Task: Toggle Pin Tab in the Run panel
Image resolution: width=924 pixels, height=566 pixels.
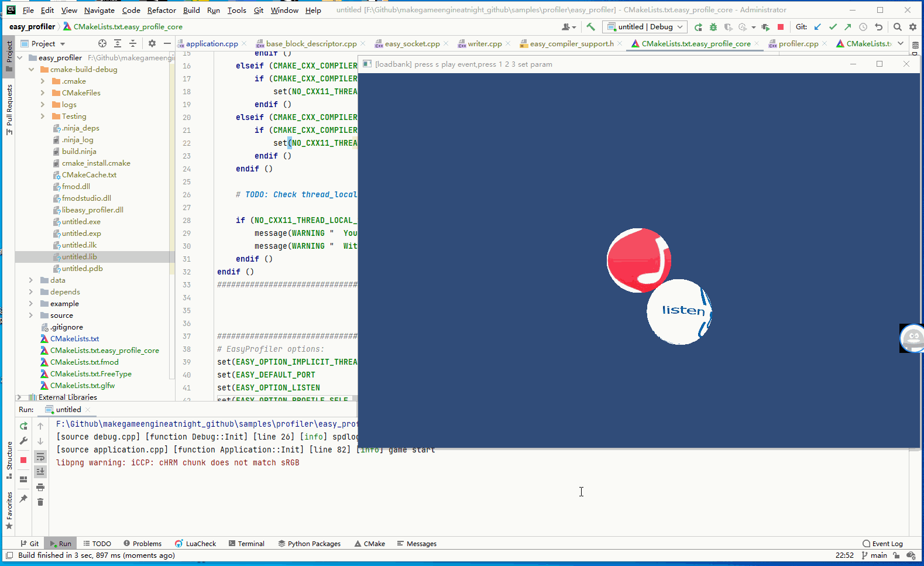Action: pos(23,499)
